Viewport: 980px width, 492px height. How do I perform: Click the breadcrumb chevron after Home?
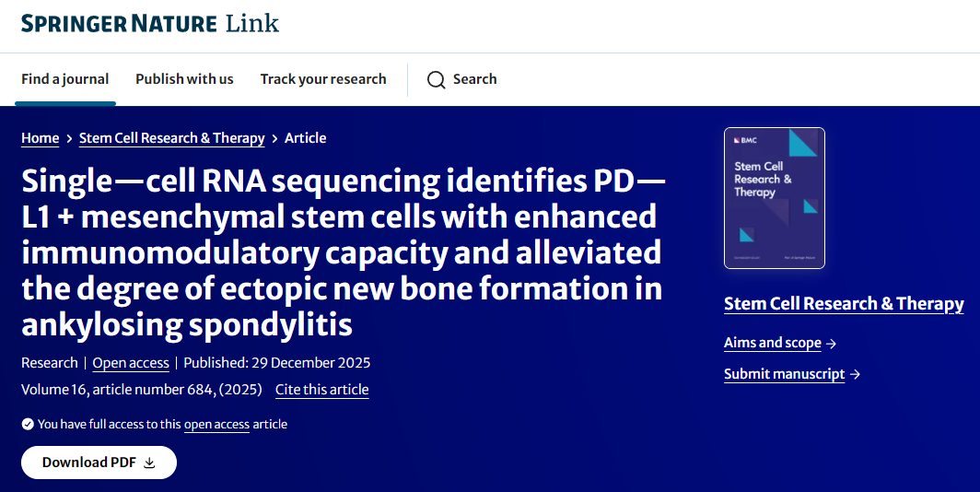[x=69, y=139]
